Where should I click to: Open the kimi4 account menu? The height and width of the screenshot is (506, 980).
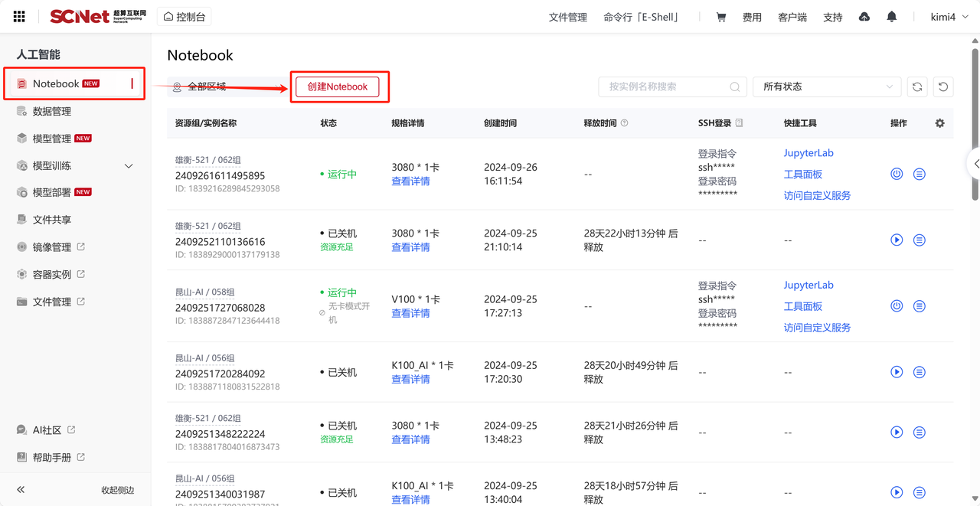click(x=949, y=17)
